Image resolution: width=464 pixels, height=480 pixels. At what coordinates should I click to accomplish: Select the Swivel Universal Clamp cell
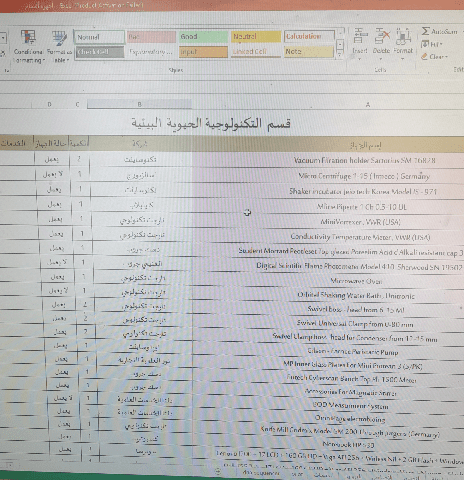tap(355, 324)
